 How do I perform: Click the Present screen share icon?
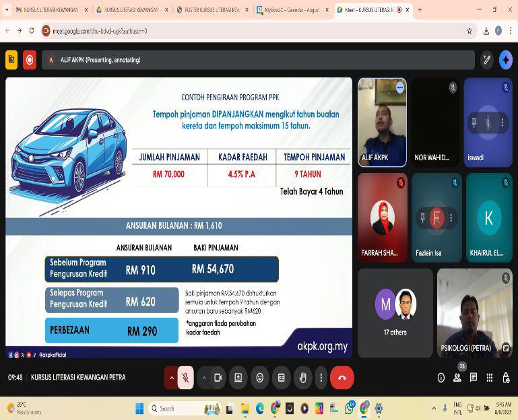pos(238,378)
